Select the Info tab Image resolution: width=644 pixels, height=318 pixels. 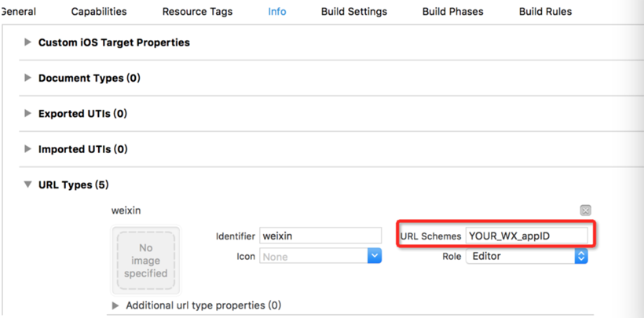click(x=276, y=12)
